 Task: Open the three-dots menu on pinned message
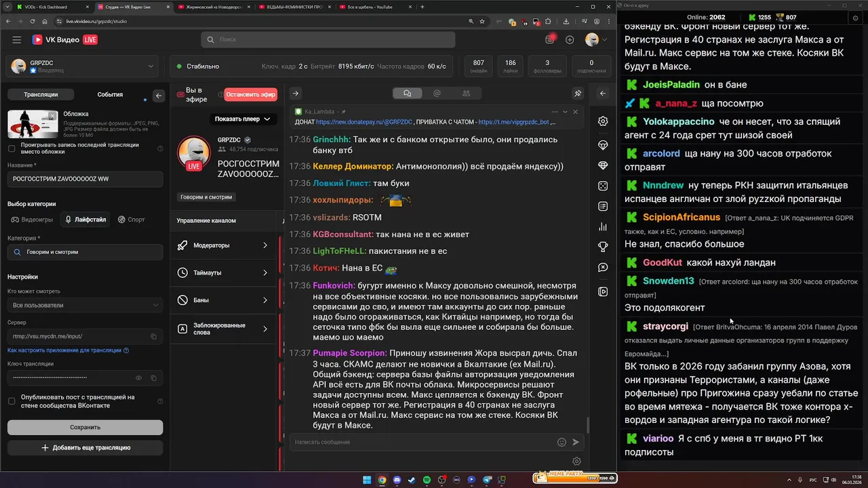pyautogui.click(x=555, y=112)
